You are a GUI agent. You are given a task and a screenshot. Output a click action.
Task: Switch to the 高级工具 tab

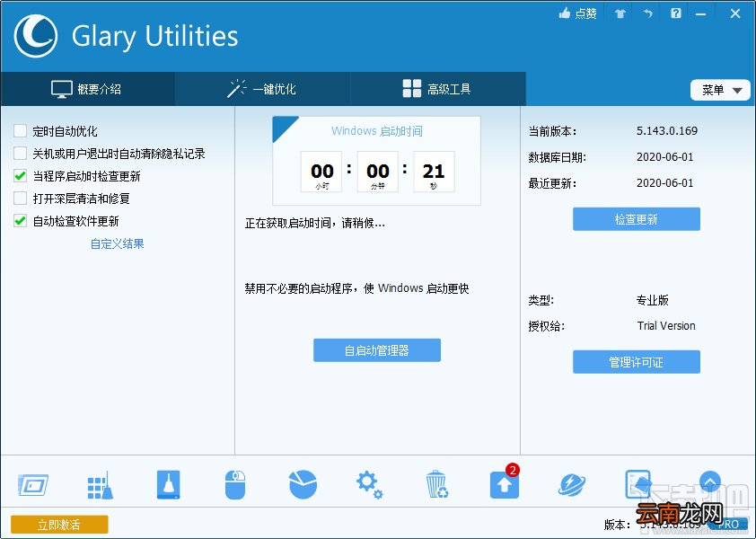tap(438, 89)
